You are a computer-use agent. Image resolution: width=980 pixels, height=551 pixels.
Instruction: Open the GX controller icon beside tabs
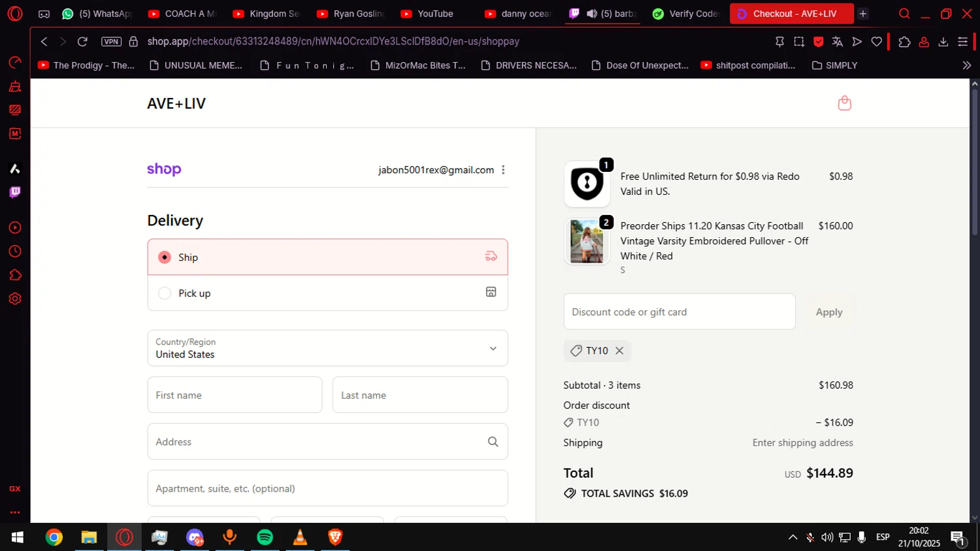point(44,14)
